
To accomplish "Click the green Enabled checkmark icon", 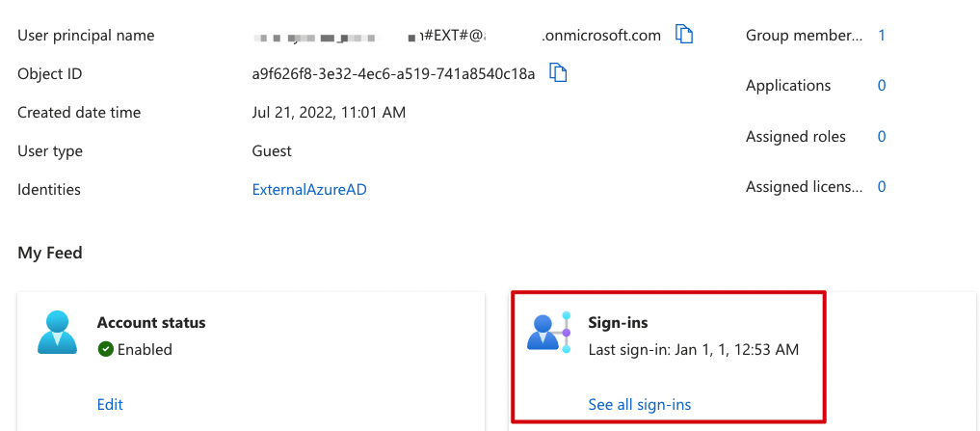I will 106,349.
